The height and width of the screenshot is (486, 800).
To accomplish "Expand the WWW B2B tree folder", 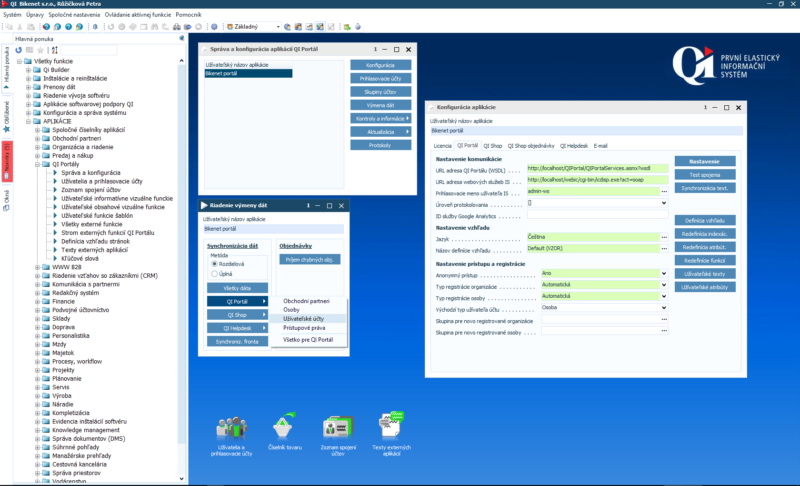I will 37,267.
